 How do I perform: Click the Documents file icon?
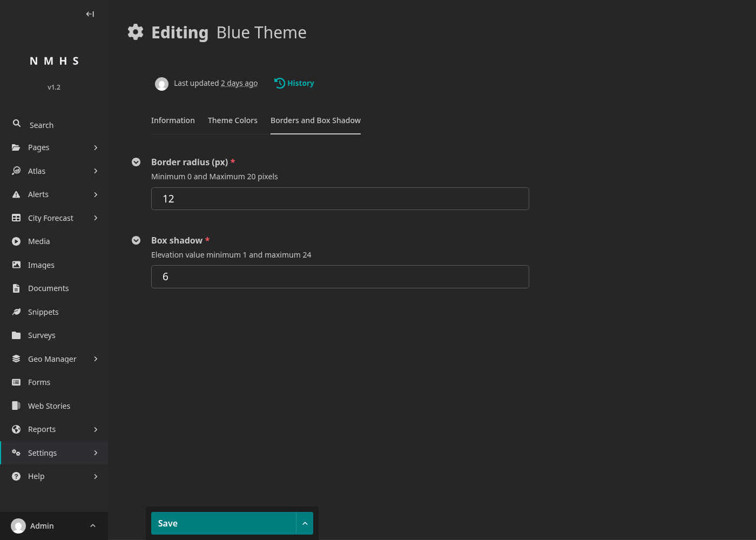[16, 288]
